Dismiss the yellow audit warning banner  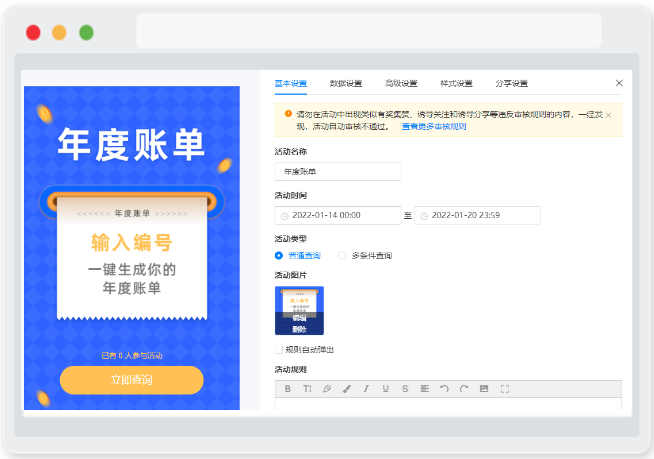[609, 115]
